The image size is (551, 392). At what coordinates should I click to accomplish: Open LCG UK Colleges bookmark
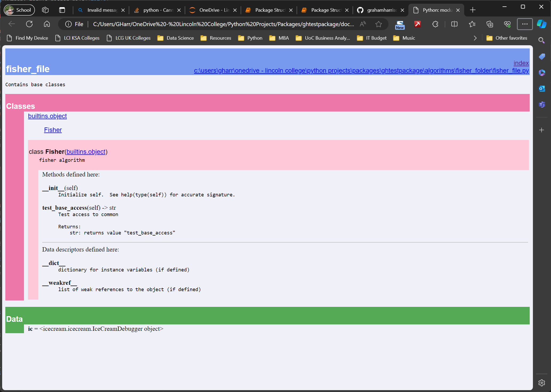[129, 38]
